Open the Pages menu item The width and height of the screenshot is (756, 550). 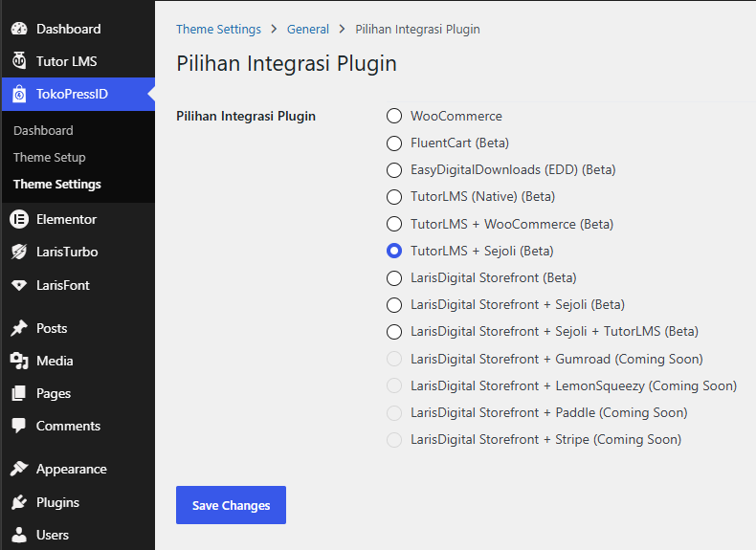(x=78, y=393)
